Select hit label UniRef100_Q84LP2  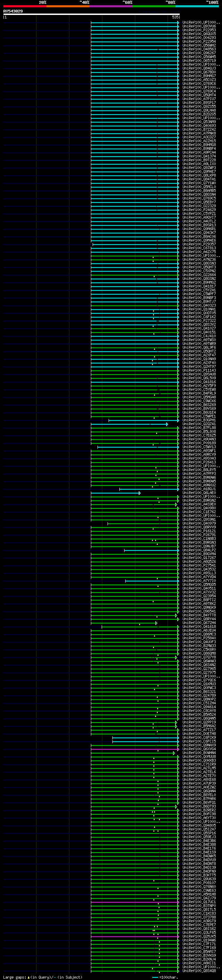point(199,550)
